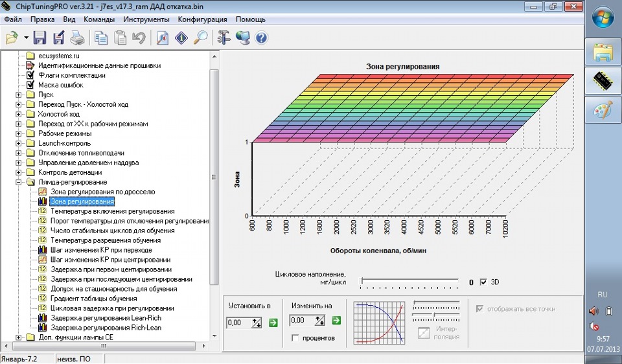Click the undo arrow icon
The image size is (622, 364).
pyautogui.click(x=139, y=38)
